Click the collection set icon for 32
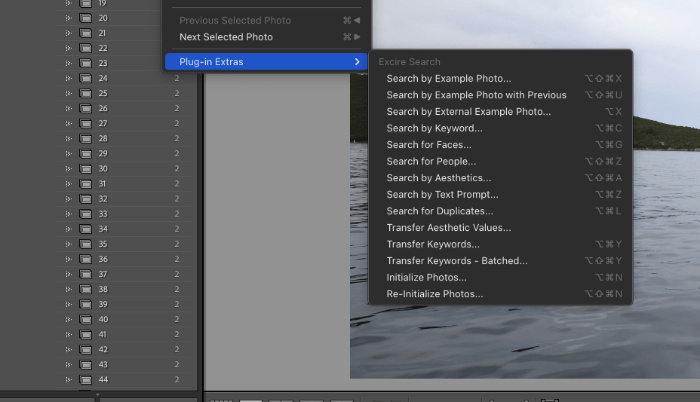Screen dimensions: 700x402 click(85, 199)
